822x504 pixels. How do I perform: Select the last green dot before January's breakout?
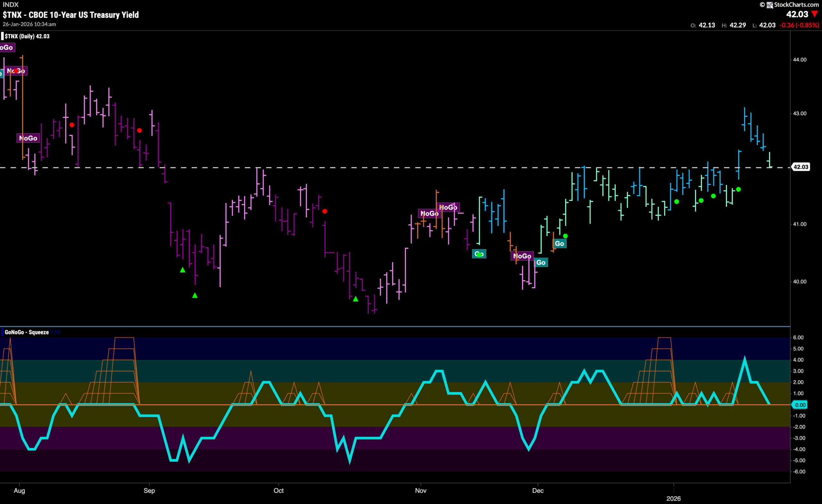click(738, 189)
